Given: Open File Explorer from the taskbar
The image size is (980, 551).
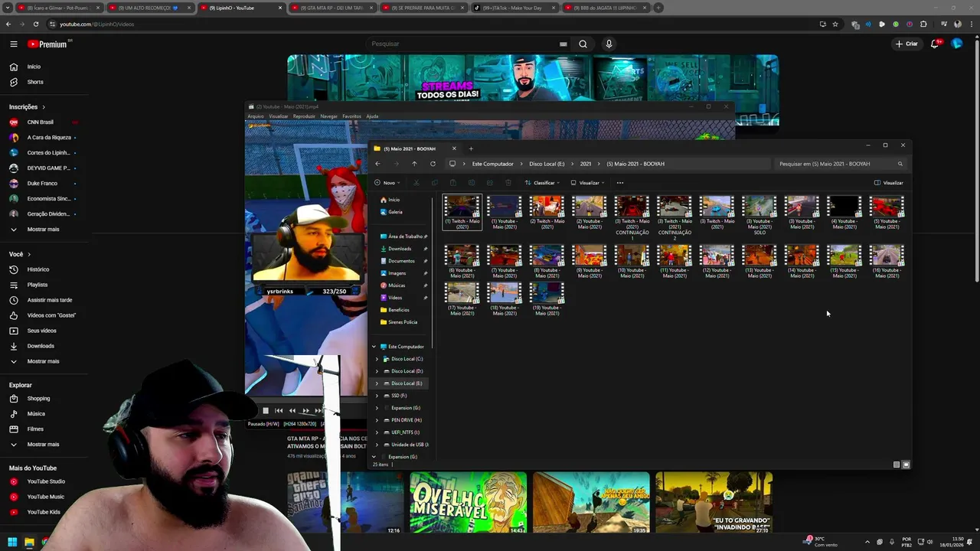Looking at the screenshot, I should (29, 543).
